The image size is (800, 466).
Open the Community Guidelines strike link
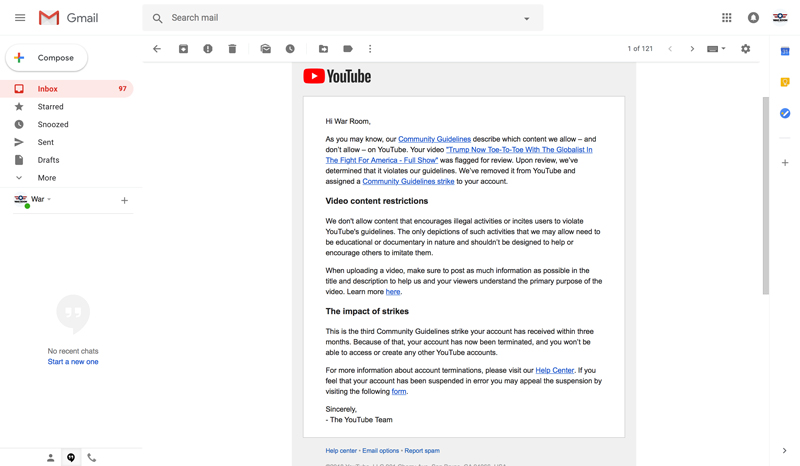pyautogui.click(x=408, y=182)
